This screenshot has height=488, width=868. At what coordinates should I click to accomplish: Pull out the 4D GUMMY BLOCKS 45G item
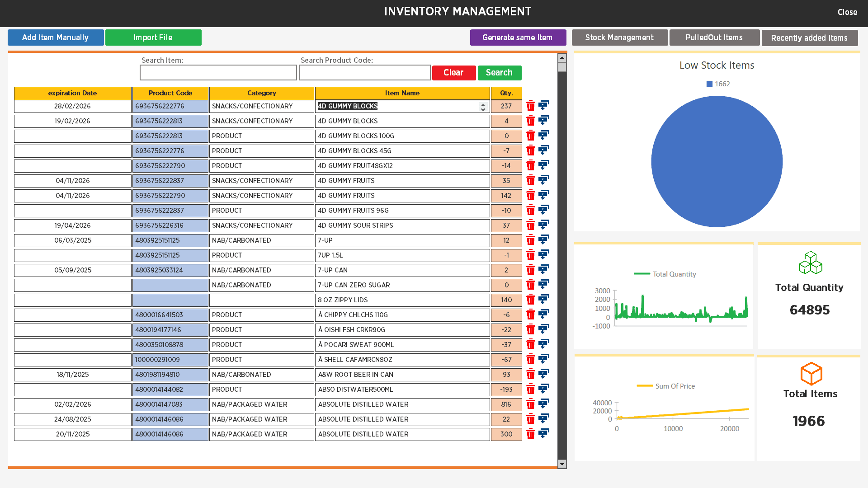tap(544, 150)
